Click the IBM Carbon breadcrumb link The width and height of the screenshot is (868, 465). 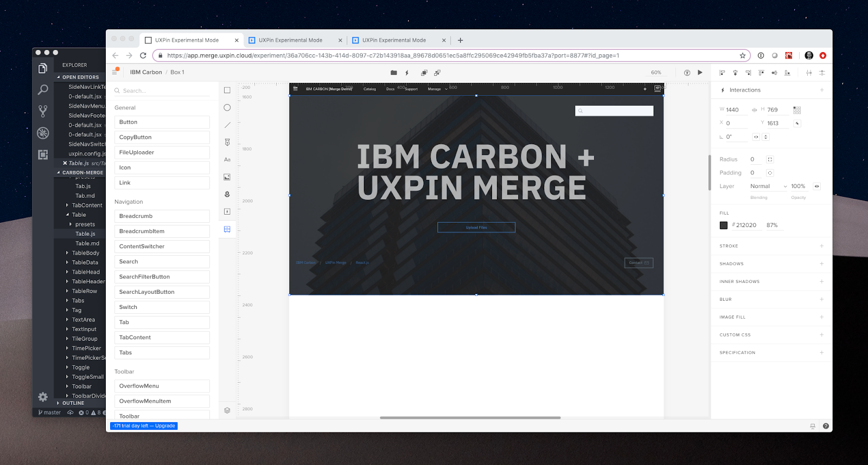146,73
